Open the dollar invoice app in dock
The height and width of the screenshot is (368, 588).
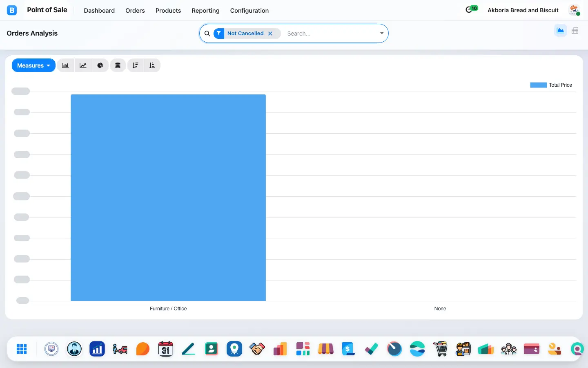click(349, 349)
